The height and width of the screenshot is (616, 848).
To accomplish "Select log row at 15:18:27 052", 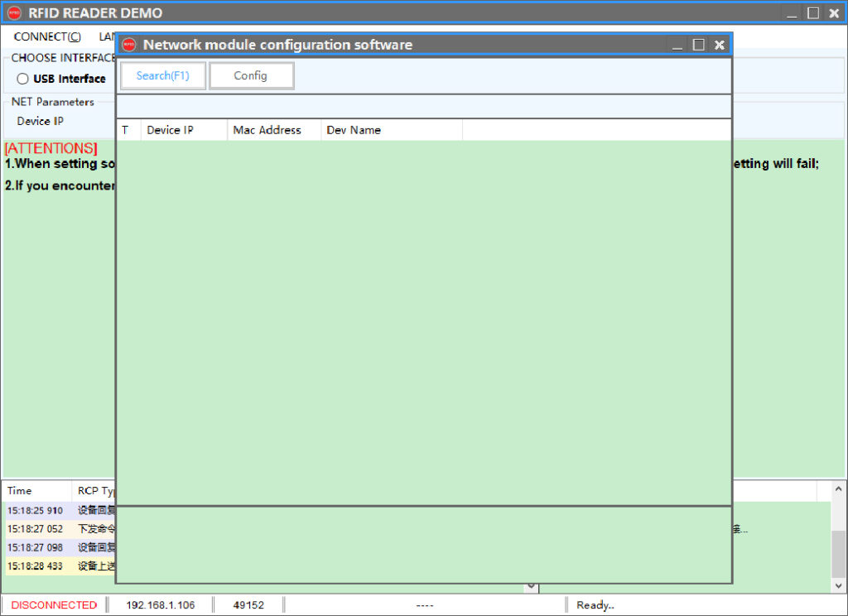I will tap(60, 529).
